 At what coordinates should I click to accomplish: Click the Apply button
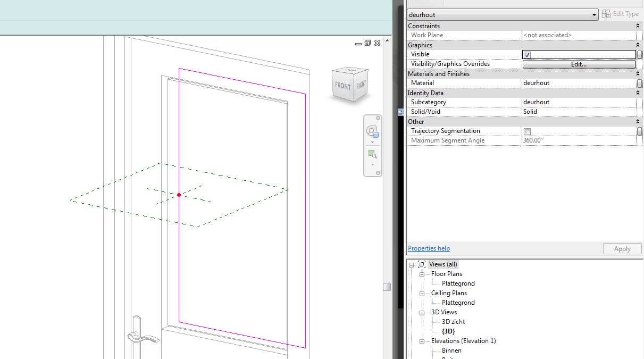tap(621, 248)
